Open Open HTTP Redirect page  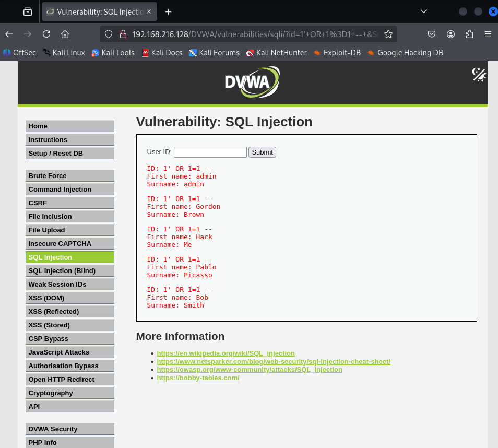click(70, 380)
